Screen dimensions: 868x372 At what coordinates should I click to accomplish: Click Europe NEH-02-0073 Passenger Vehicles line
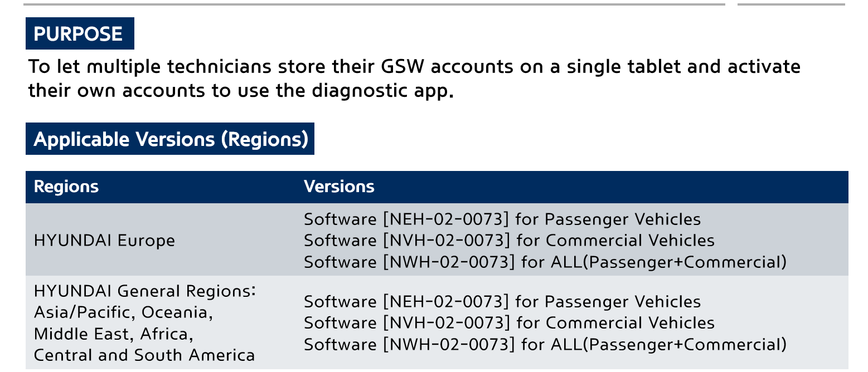(x=502, y=219)
